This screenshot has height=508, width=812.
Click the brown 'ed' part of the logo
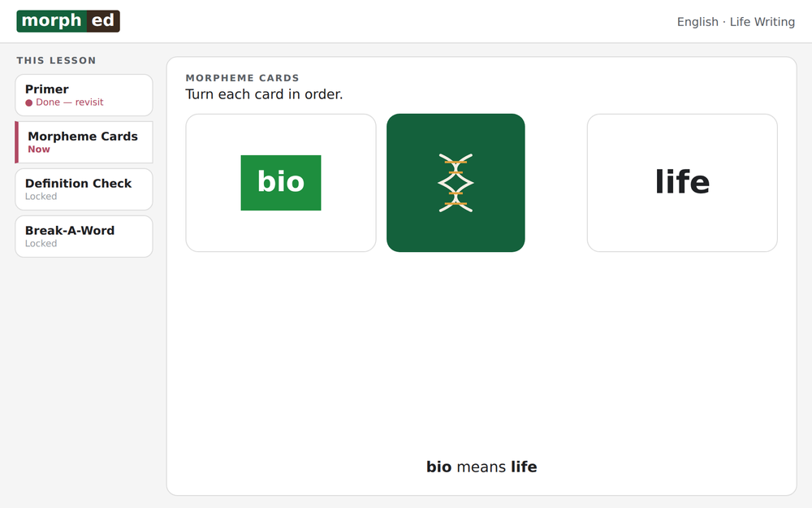pyautogui.click(x=103, y=21)
